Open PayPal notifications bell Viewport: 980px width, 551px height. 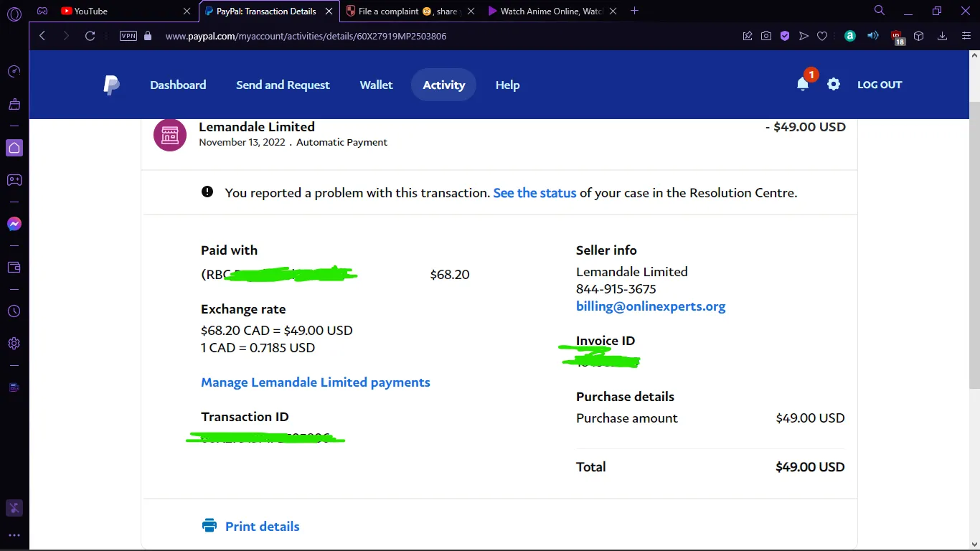[803, 84]
